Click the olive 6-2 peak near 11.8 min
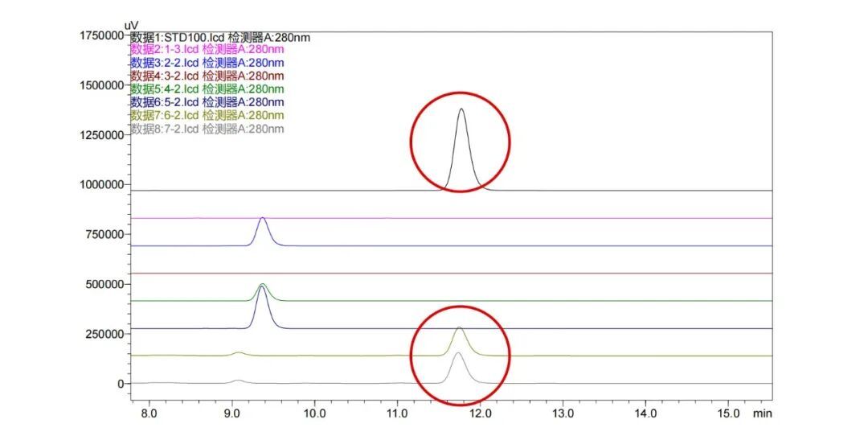The width and height of the screenshot is (868, 432). click(x=460, y=328)
